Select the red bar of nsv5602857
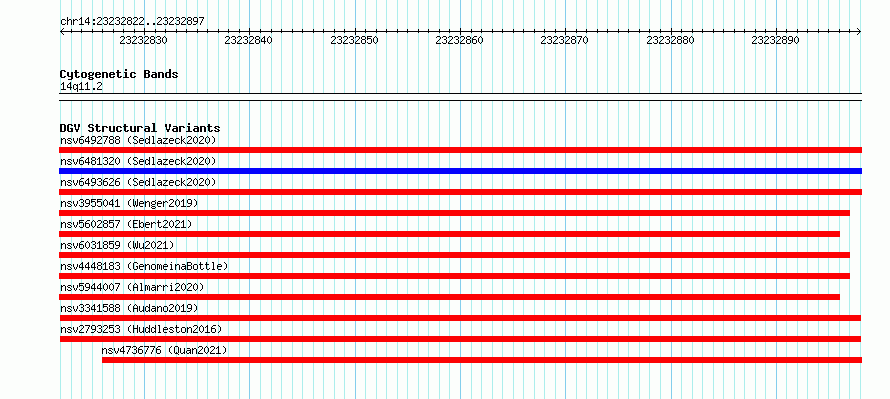The image size is (890, 399). [450, 234]
